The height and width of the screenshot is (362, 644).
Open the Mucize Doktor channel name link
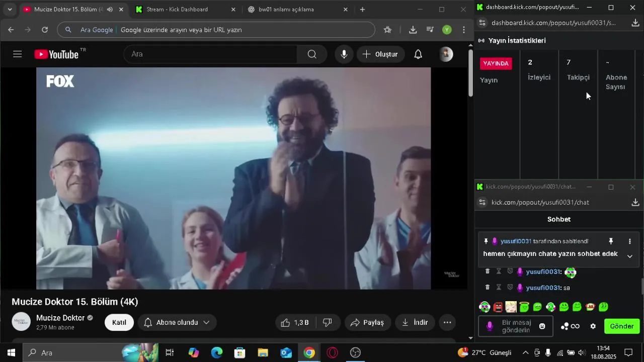click(60, 318)
